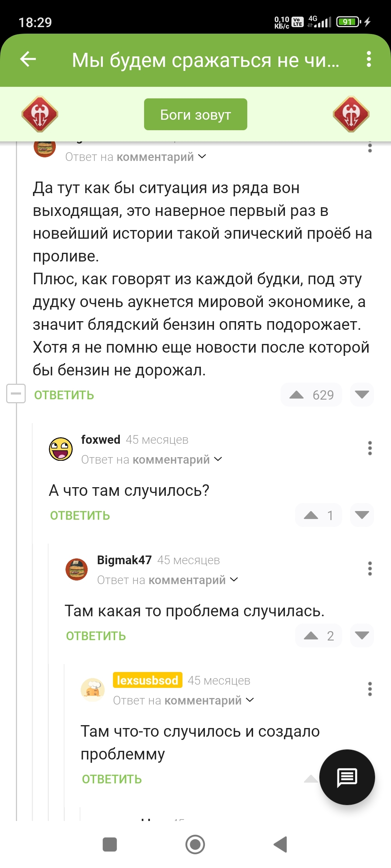Tap the left red axe emblem
391x868 pixels.
tap(40, 114)
